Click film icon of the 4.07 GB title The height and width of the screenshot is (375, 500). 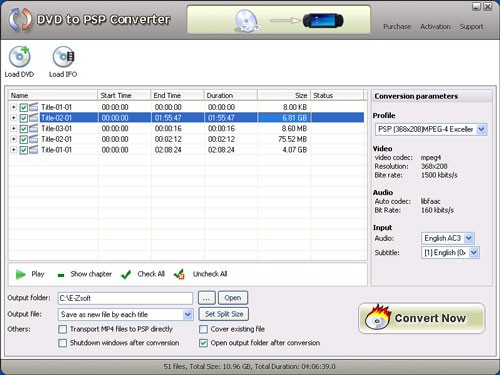(33, 150)
